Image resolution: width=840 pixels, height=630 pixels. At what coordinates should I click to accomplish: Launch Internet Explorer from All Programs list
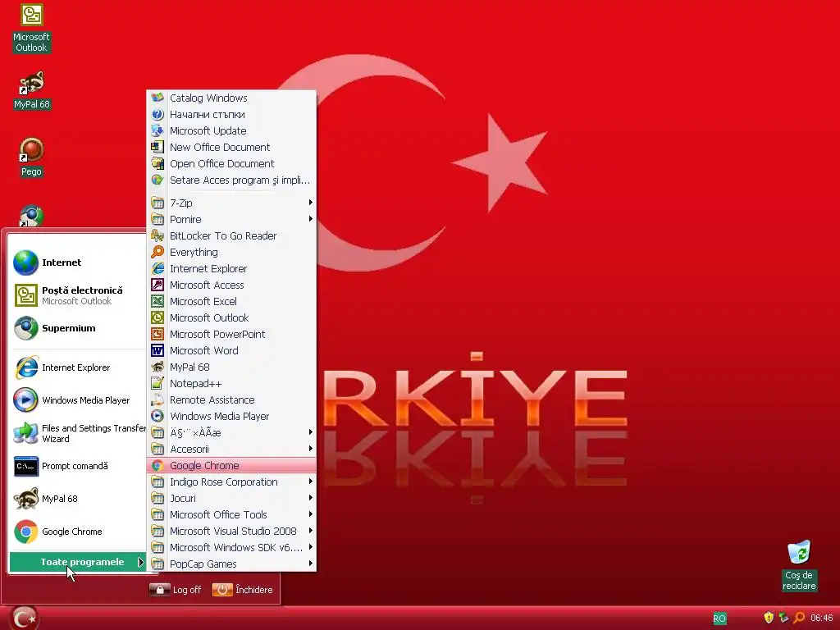click(x=231, y=269)
